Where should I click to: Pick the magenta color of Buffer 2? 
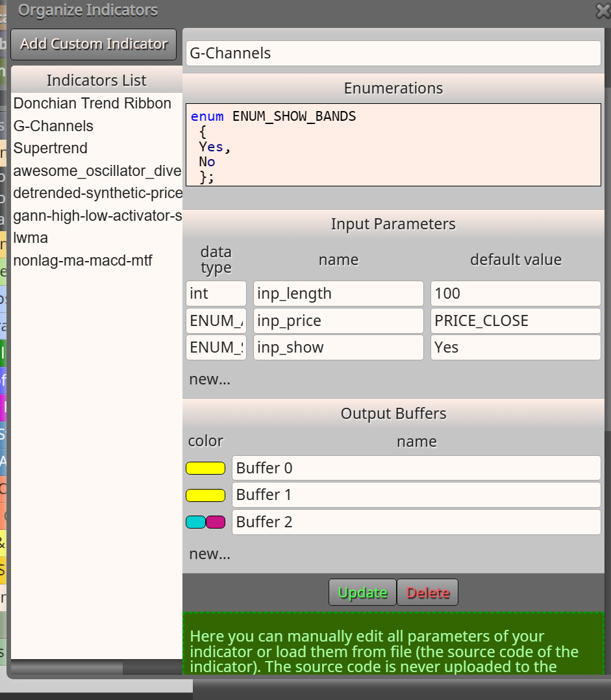(x=216, y=522)
